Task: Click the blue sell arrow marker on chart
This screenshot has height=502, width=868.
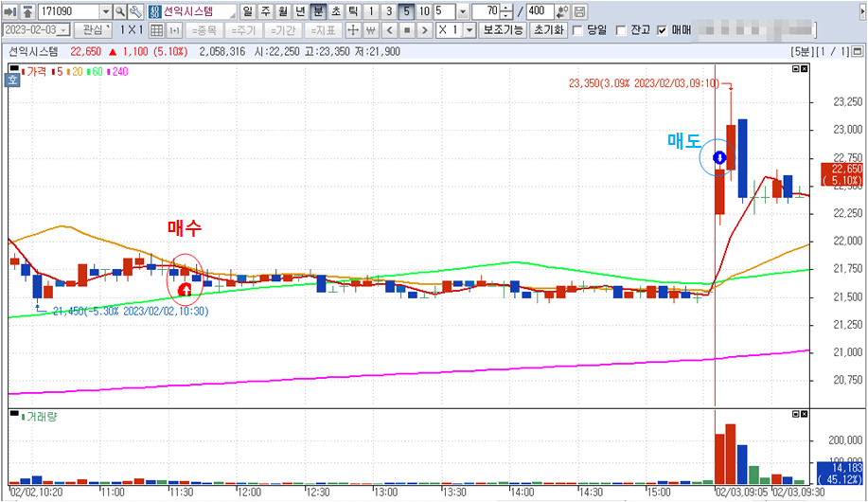Action: point(719,158)
